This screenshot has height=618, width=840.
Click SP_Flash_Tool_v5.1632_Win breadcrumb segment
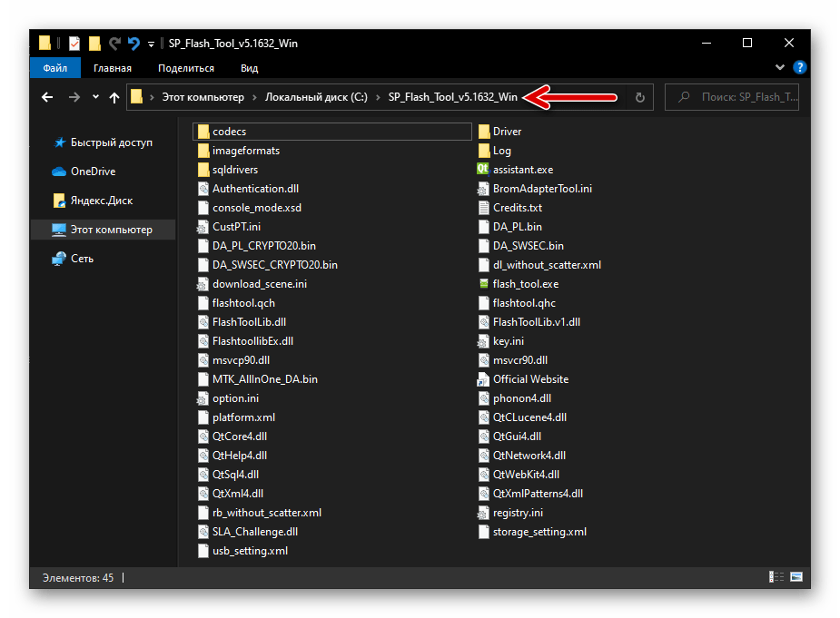coord(452,97)
